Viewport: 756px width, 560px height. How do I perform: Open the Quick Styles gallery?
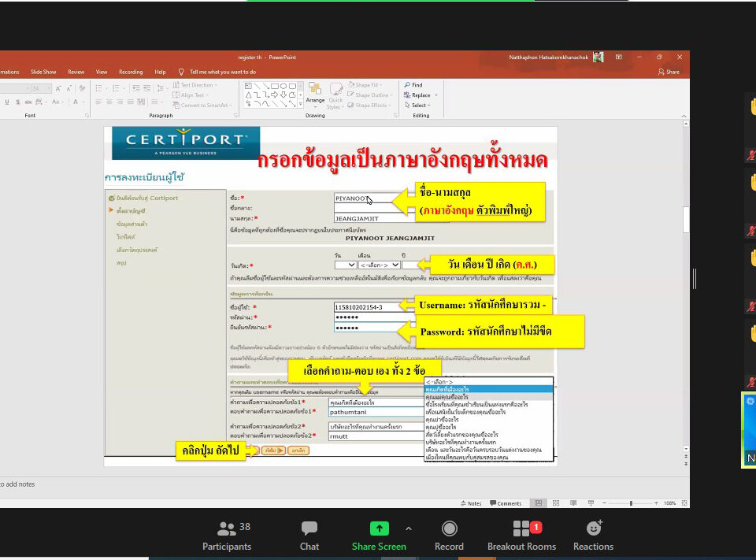click(x=335, y=95)
